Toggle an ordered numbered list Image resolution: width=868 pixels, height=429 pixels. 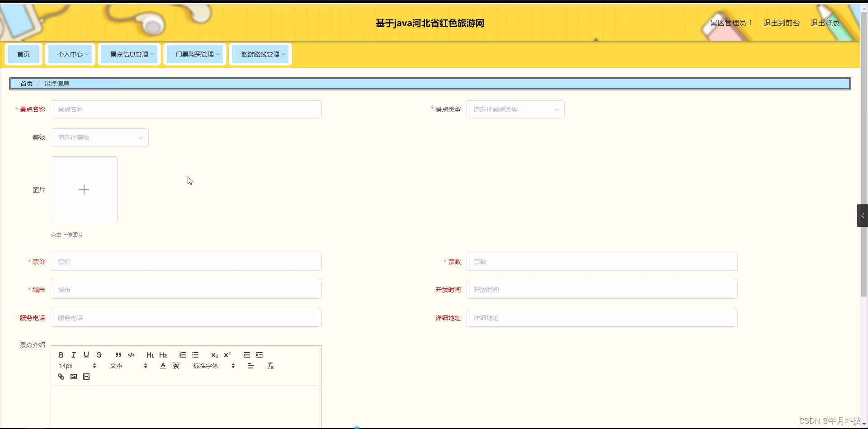pyautogui.click(x=182, y=355)
